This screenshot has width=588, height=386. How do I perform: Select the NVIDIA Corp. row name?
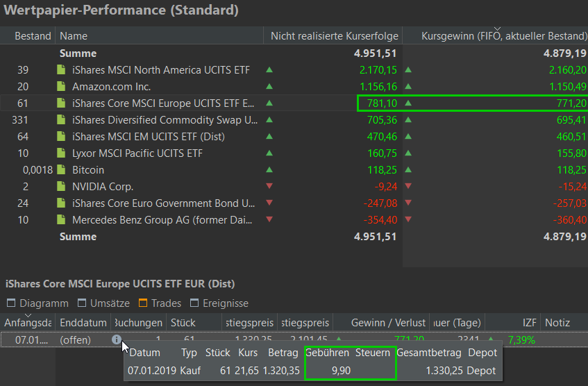(x=103, y=187)
